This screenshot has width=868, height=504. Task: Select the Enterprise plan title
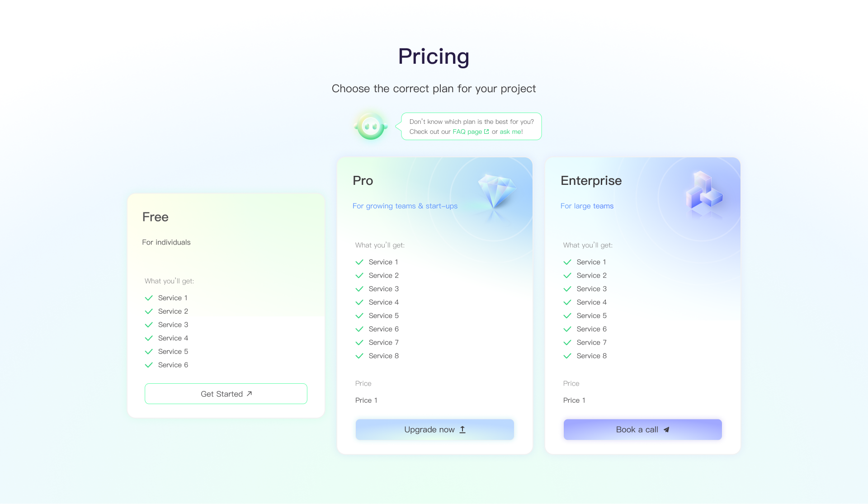[x=591, y=180]
